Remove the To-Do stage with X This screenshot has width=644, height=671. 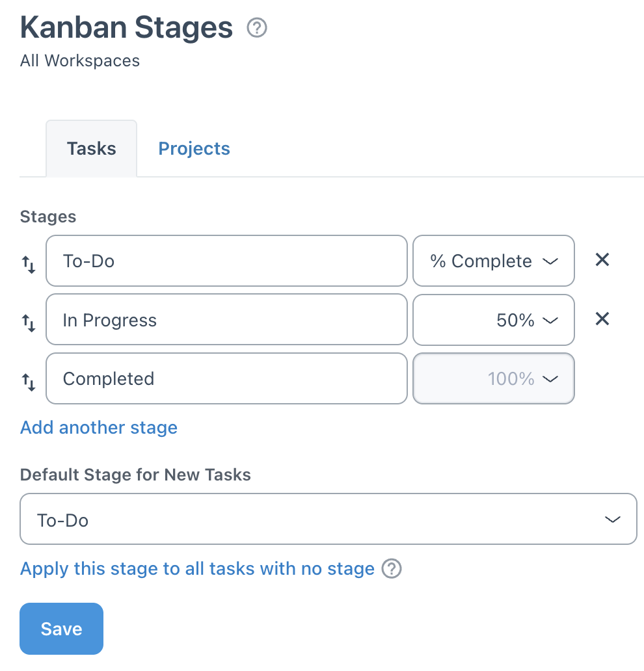tap(602, 260)
